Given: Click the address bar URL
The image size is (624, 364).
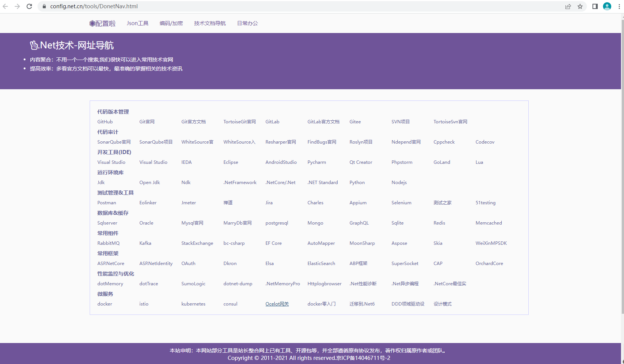Looking at the screenshot, I should [x=94, y=6].
